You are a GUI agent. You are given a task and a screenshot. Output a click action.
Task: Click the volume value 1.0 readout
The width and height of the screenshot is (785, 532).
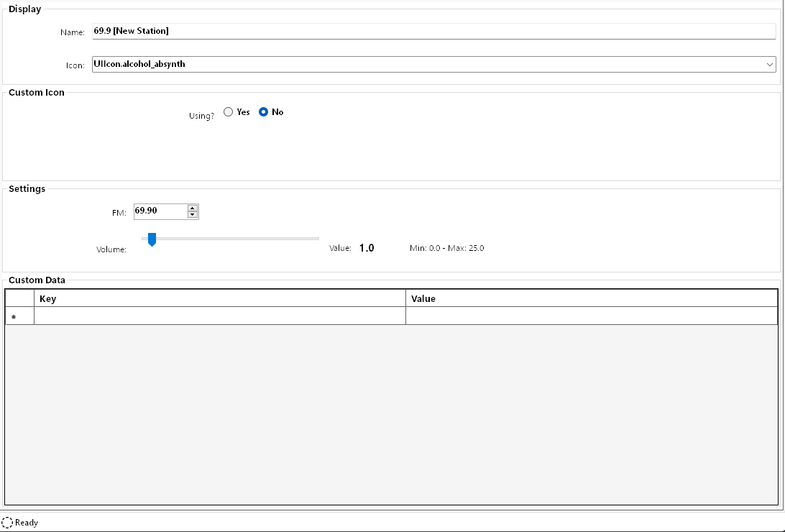pyautogui.click(x=367, y=248)
